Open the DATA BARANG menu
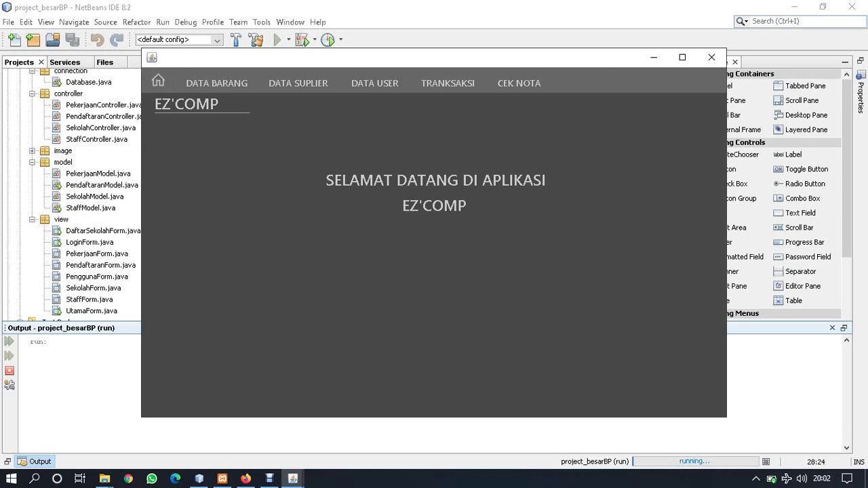Image resolution: width=868 pixels, height=488 pixels. [x=217, y=83]
